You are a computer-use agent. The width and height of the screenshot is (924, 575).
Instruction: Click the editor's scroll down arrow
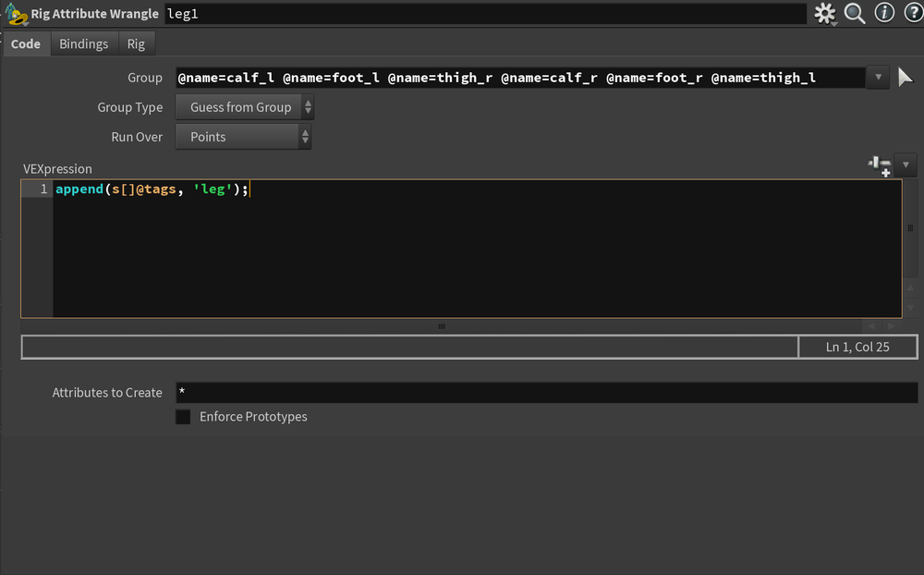tap(910, 308)
